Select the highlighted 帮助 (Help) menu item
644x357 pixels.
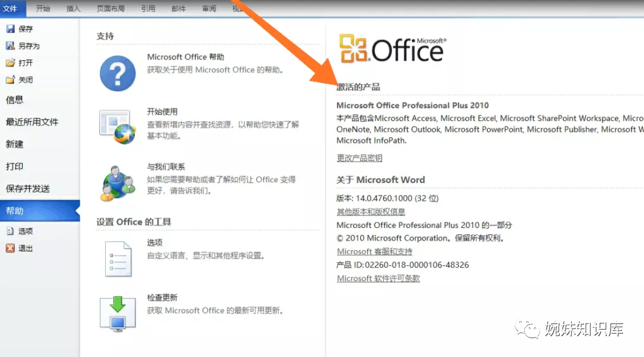[40, 211]
